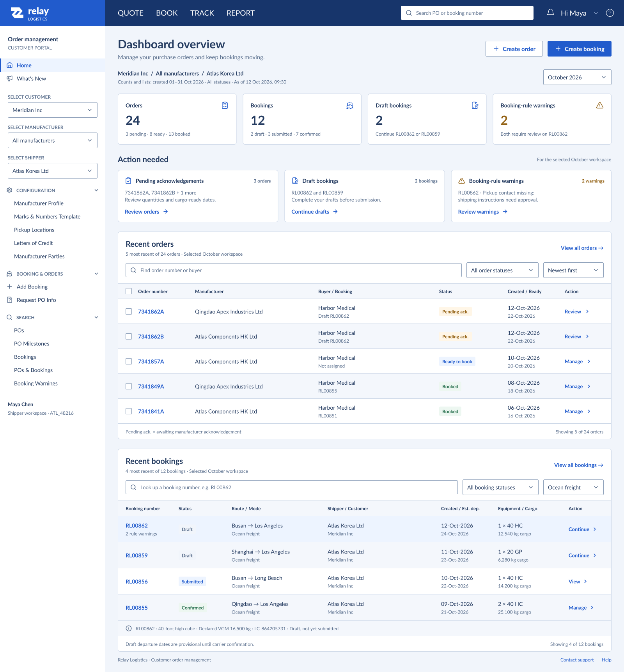
Task: Click the warning icon in Action needed panel
Action: point(462,181)
